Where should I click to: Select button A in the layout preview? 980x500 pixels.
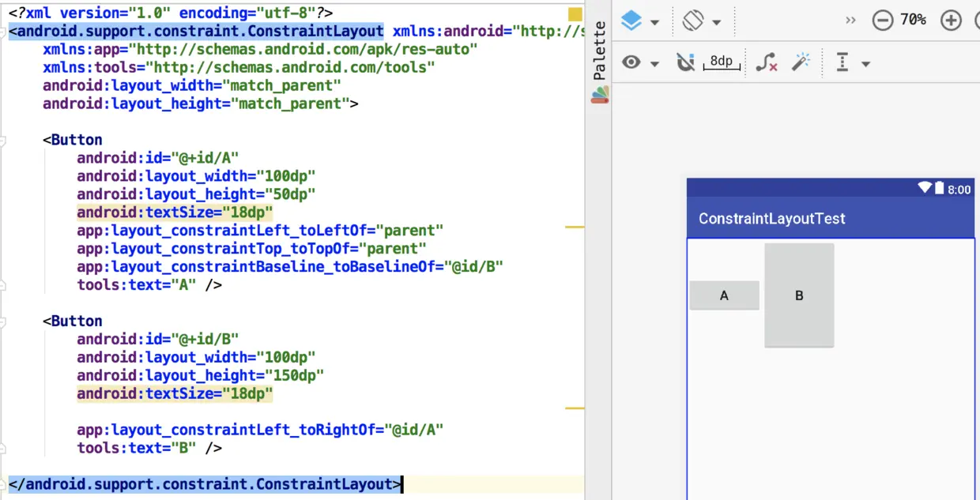coord(724,295)
